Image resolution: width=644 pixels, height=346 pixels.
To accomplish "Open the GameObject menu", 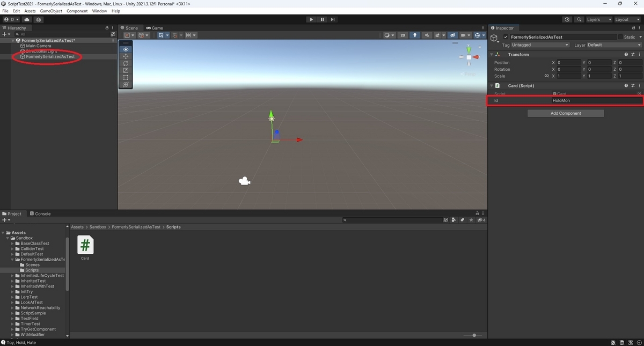I will [51, 10].
